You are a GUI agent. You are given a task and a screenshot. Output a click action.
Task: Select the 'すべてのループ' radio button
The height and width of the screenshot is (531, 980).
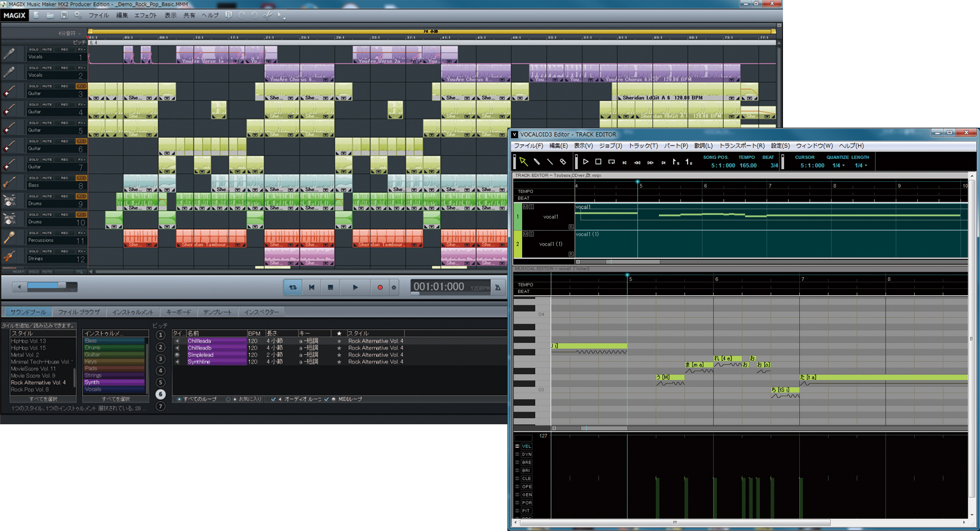coord(179,399)
